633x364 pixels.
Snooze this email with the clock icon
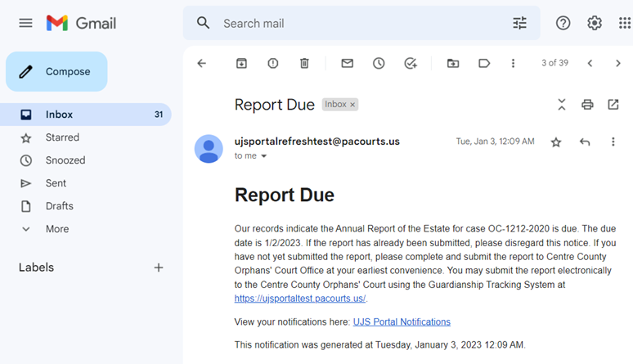coord(379,63)
